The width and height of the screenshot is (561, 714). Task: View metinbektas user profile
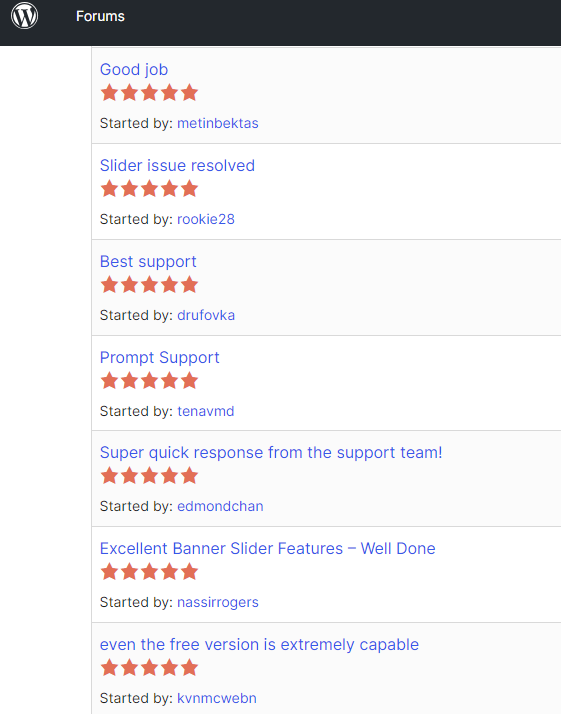(x=218, y=123)
